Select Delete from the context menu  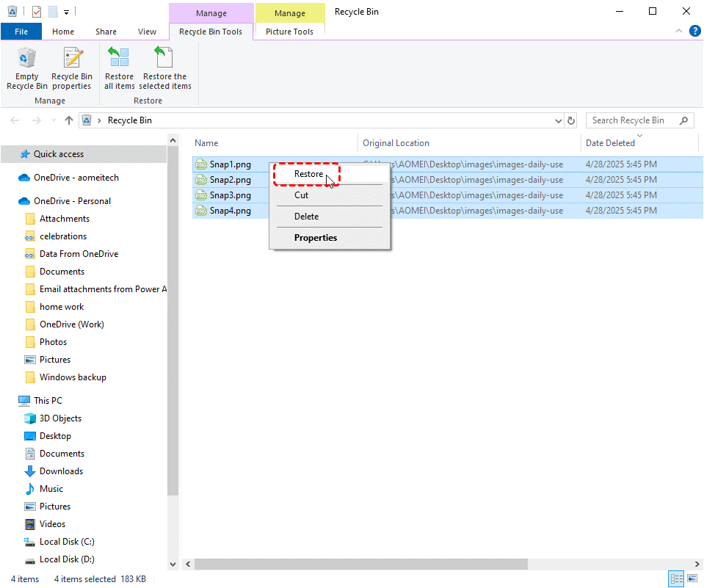click(x=306, y=217)
